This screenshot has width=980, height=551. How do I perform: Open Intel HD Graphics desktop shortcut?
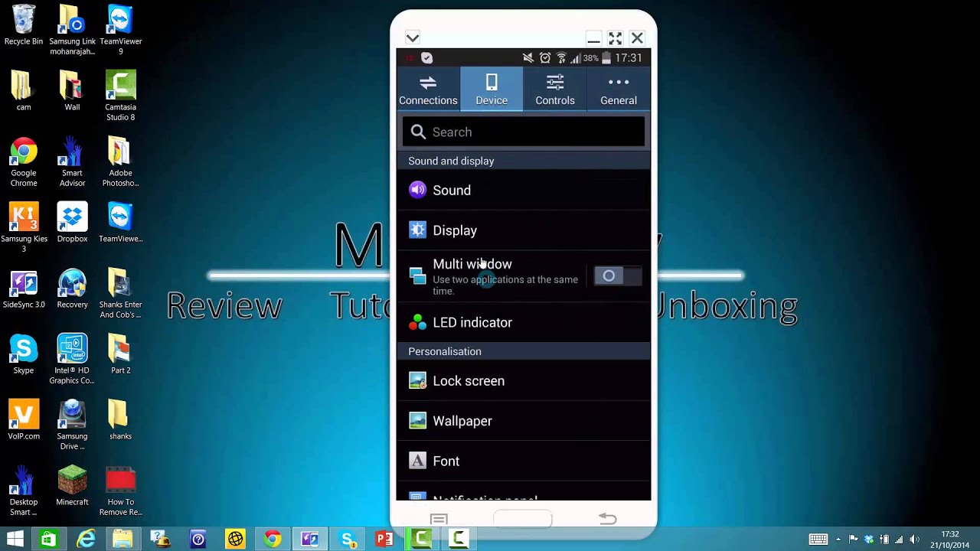pyautogui.click(x=72, y=359)
